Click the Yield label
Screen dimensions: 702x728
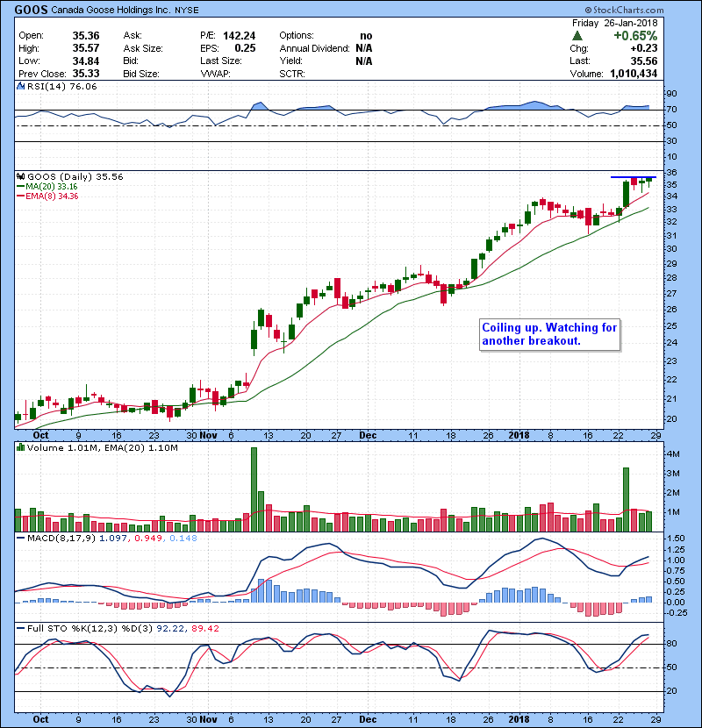(290, 61)
